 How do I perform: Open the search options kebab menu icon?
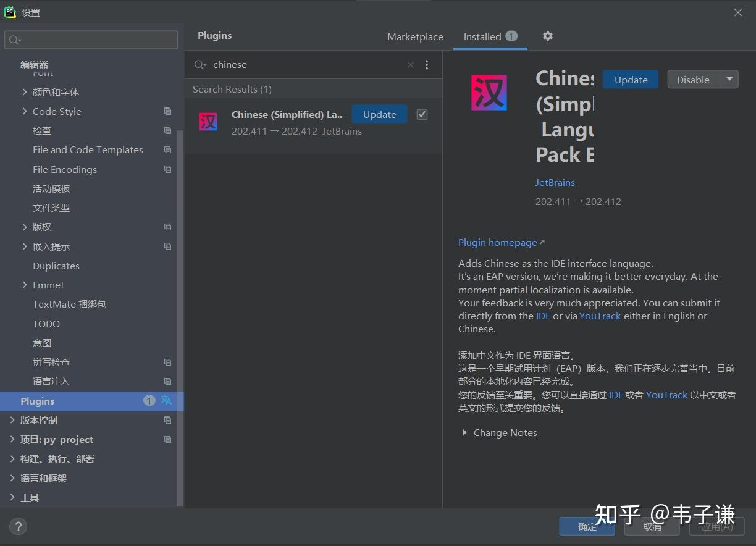427,64
